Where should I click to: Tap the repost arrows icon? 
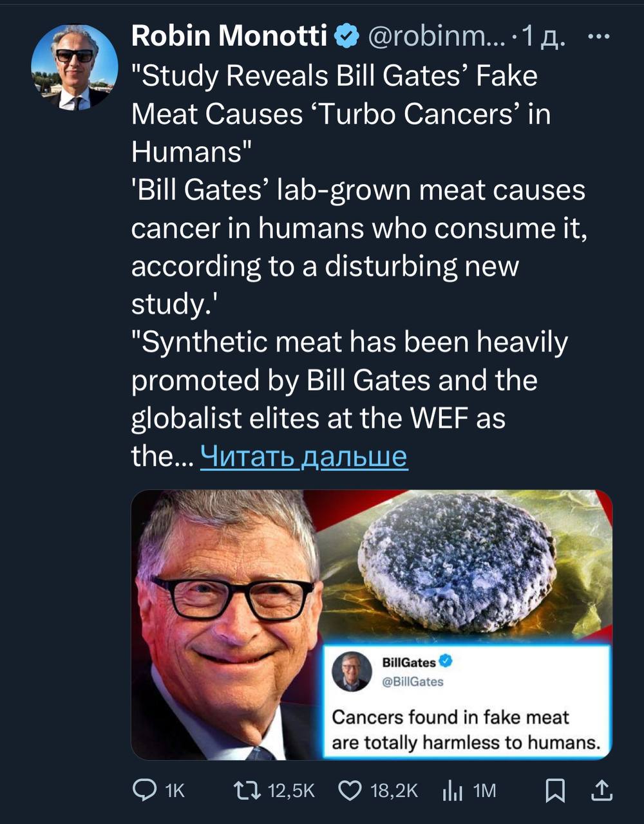pyautogui.click(x=245, y=790)
